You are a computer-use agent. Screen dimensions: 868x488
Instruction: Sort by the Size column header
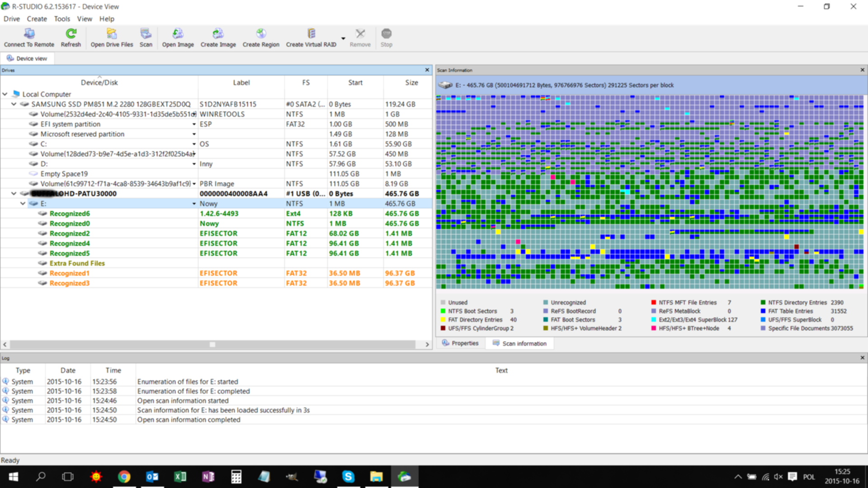click(x=411, y=82)
